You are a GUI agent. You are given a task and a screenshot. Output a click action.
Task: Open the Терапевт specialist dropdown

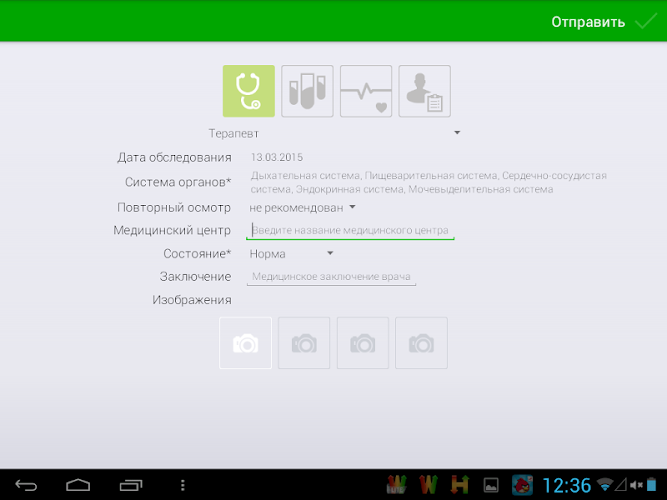334,134
